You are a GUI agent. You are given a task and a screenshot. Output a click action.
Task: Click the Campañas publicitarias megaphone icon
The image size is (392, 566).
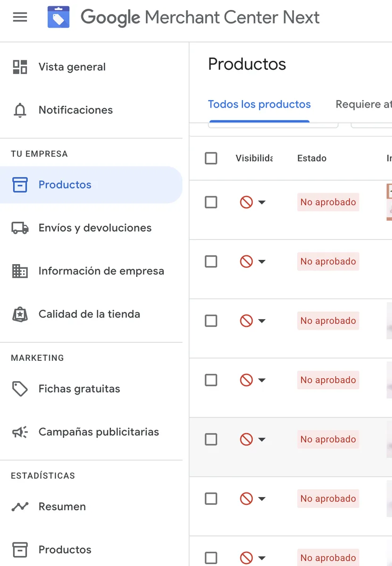coord(20,432)
